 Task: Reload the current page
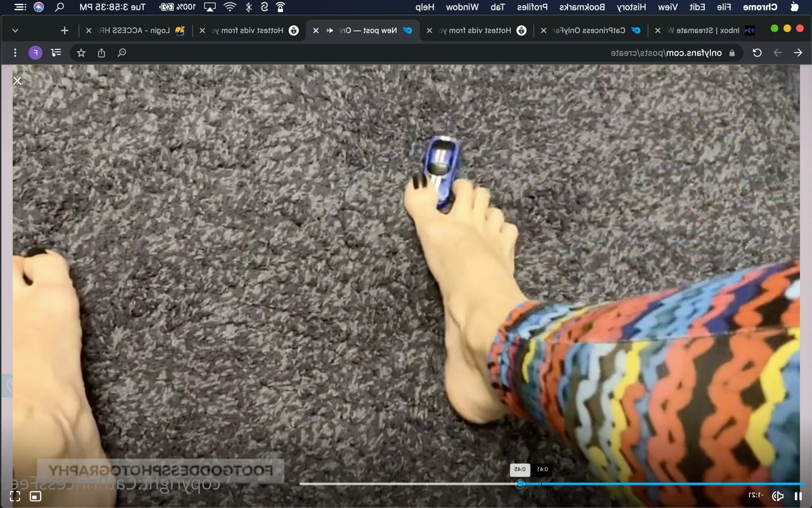pyautogui.click(x=757, y=53)
